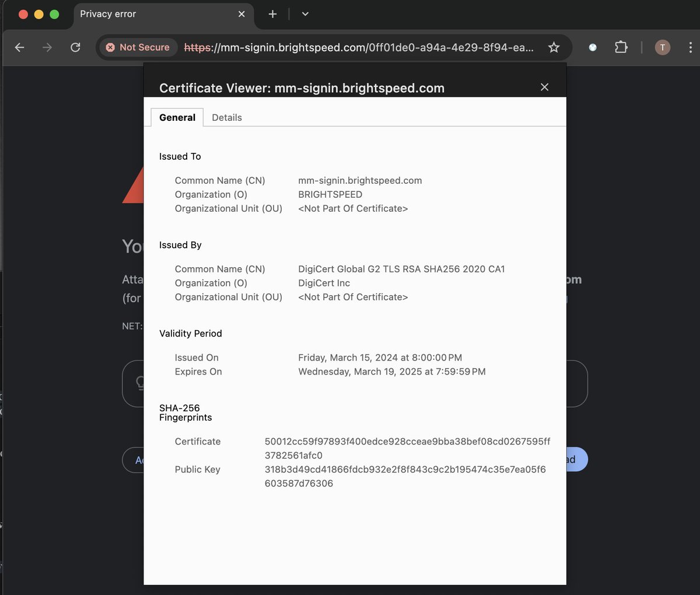Click the SHA-256 Fingerprints heading
700x595 pixels.
coord(185,413)
